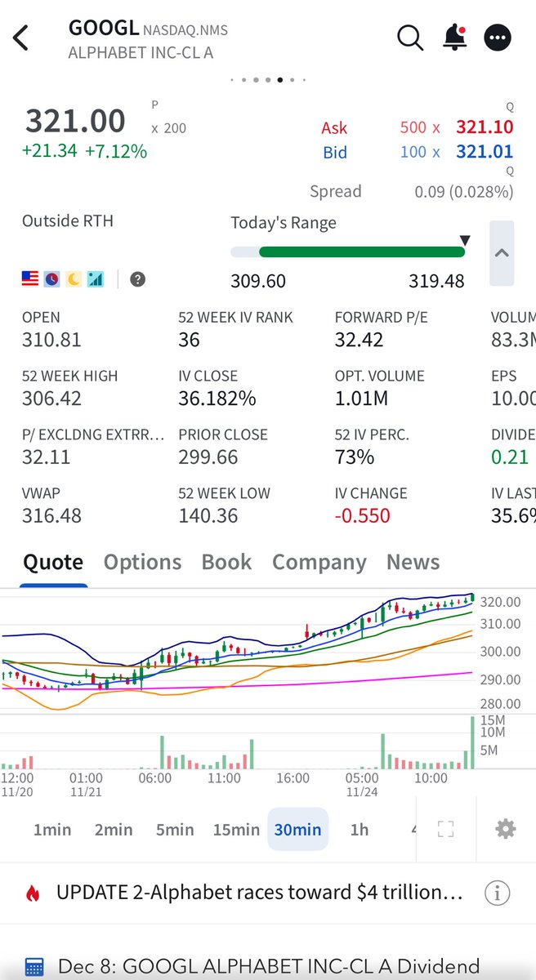Select the 2min chart interval
This screenshot has height=980, width=536.
(114, 830)
